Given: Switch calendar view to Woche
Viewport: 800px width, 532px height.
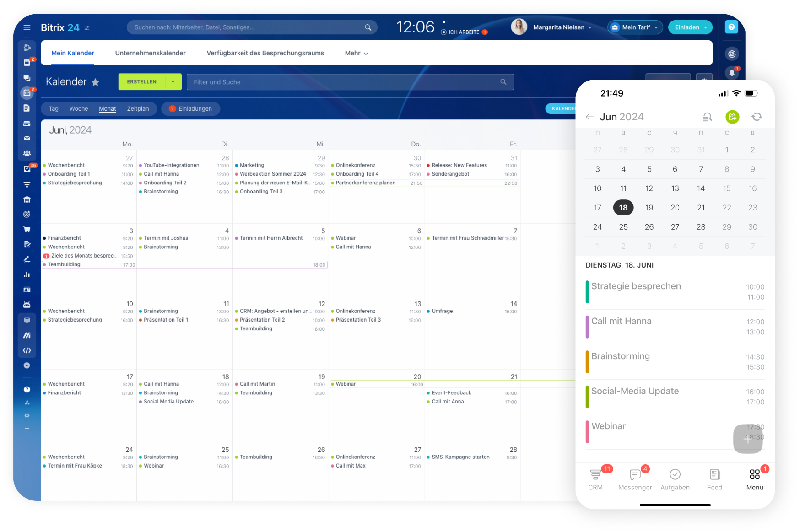Looking at the screenshot, I should click(x=79, y=109).
